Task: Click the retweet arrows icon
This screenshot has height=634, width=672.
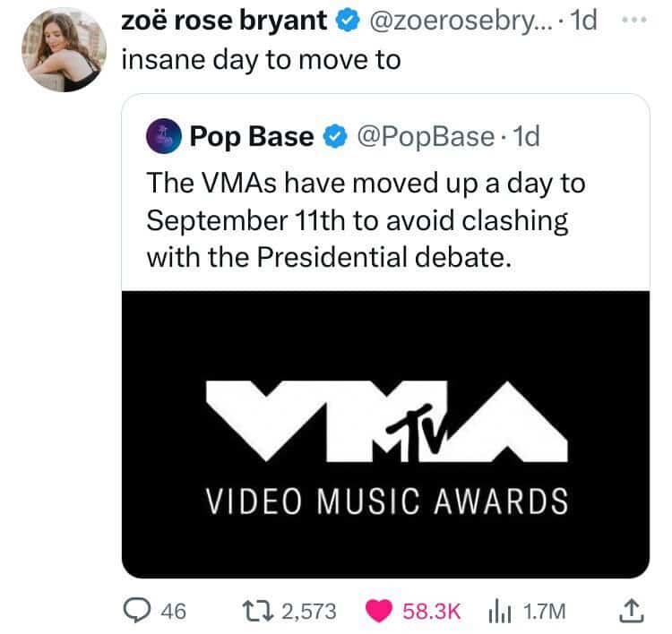Action: click(x=257, y=612)
